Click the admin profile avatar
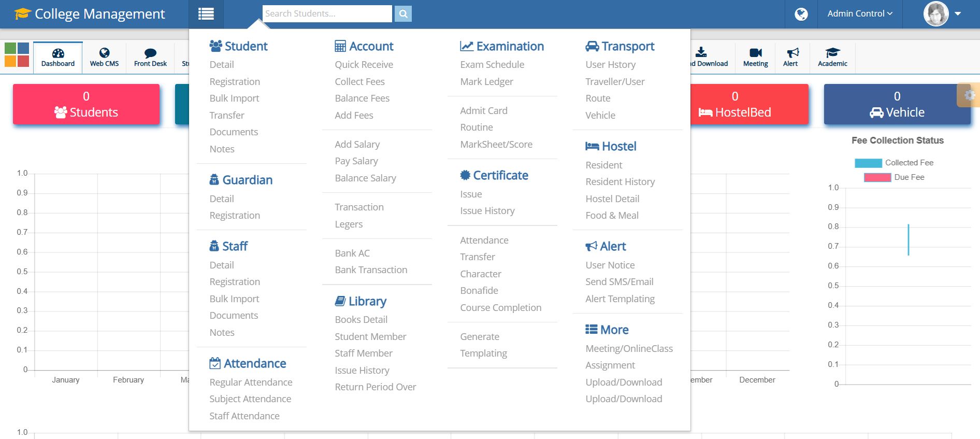This screenshot has height=439, width=980. pos(936,13)
